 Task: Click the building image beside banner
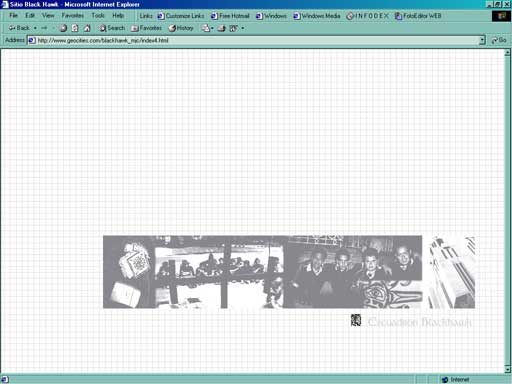pyautogui.click(x=451, y=272)
